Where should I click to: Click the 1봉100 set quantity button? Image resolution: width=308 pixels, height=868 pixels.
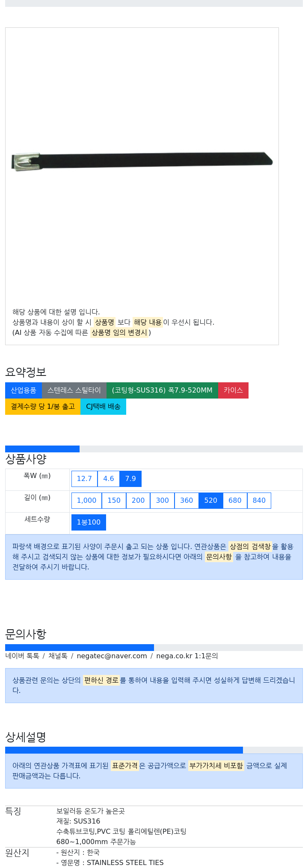point(89,522)
